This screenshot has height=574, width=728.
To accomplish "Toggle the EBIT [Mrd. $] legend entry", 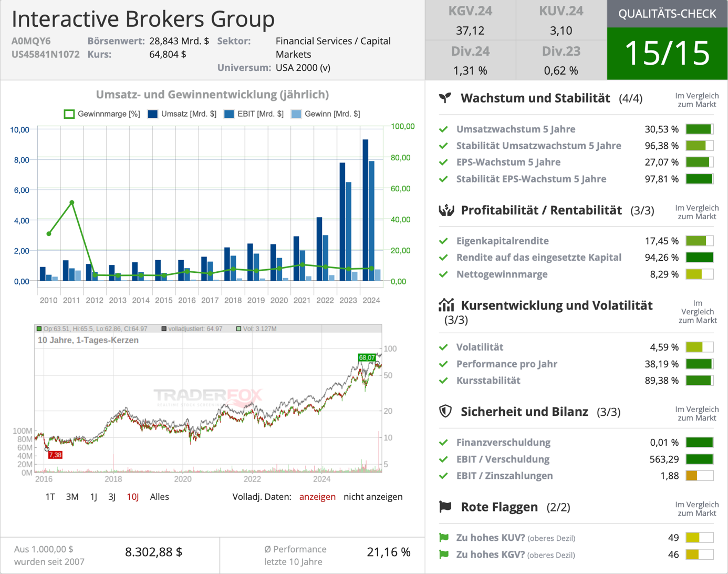I will coord(254,114).
